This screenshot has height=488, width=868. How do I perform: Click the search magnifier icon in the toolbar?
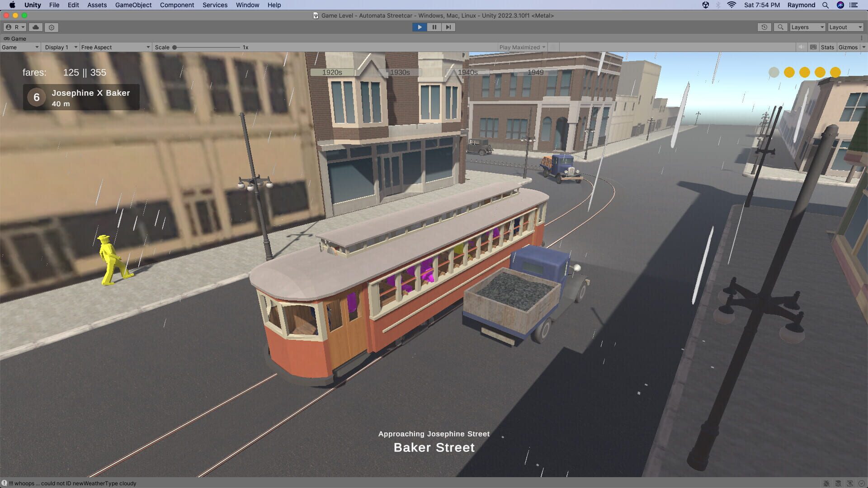coord(781,27)
